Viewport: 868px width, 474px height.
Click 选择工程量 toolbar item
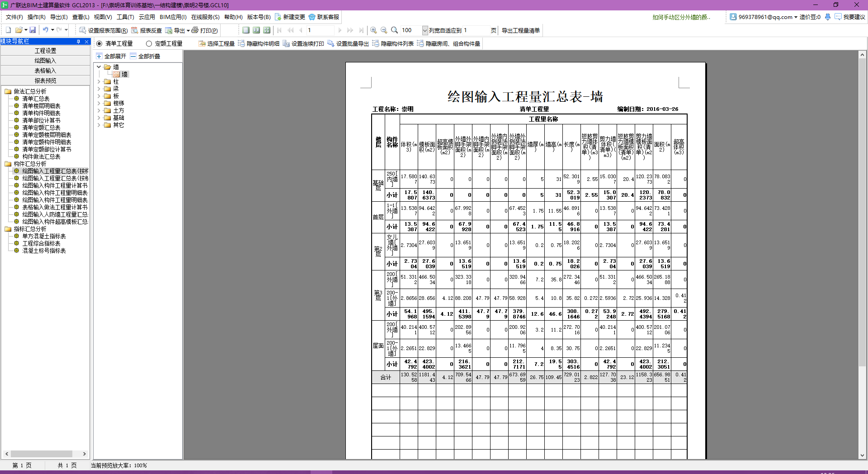[217, 43]
